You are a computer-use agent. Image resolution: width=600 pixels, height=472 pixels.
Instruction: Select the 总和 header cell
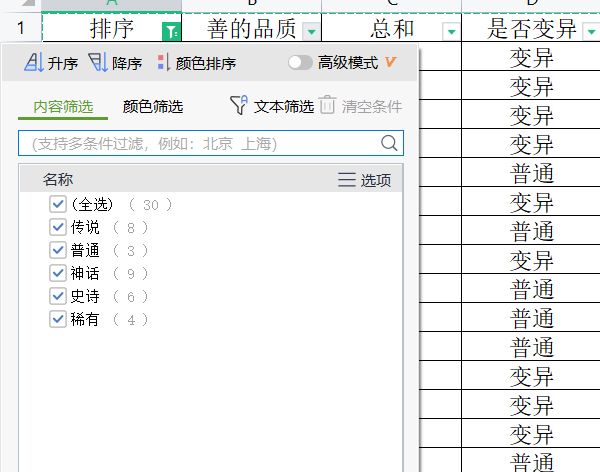click(391, 28)
